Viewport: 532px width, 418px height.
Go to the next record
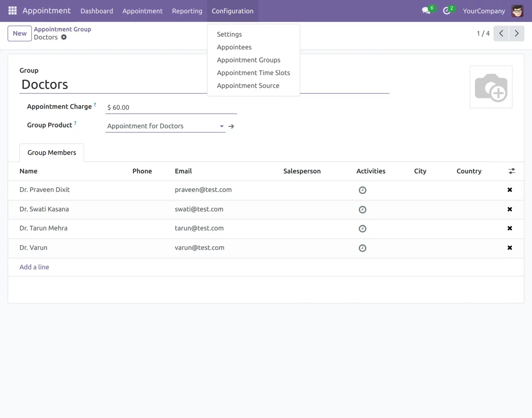[x=516, y=34]
